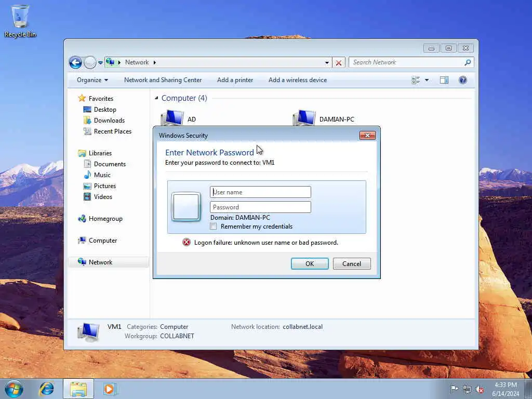Image resolution: width=532 pixels, height=399 pixels.
Task: Cancel the network password dialog
Action: click(352, 263)
